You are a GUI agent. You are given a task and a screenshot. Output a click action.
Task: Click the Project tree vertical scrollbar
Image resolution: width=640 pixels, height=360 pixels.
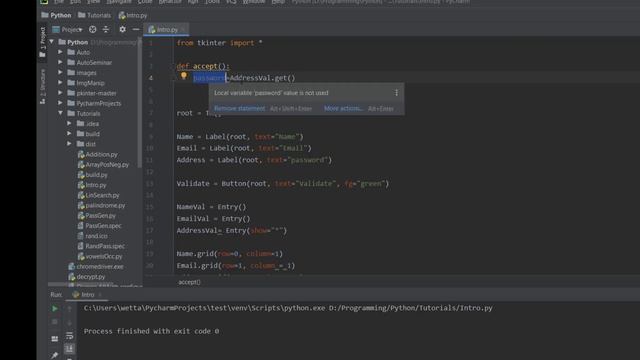click(x=140, y=102)
